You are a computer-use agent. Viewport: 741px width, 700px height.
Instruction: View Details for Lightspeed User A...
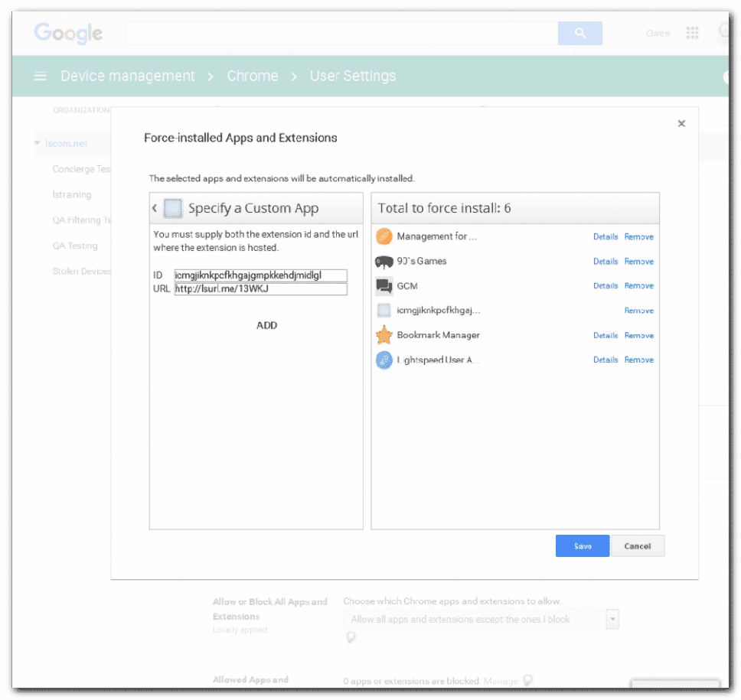(x=606, y=360)
